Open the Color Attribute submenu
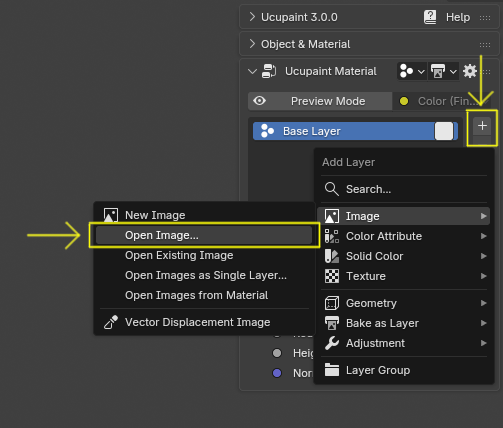This screenshot has width=503, height=428. pyautogui.click(x=404, y=236)
